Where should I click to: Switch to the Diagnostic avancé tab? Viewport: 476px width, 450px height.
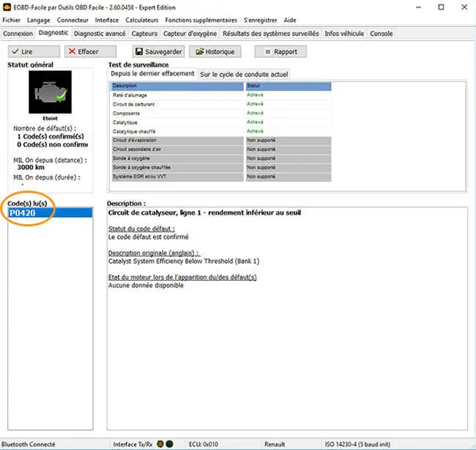click(100, 34)
